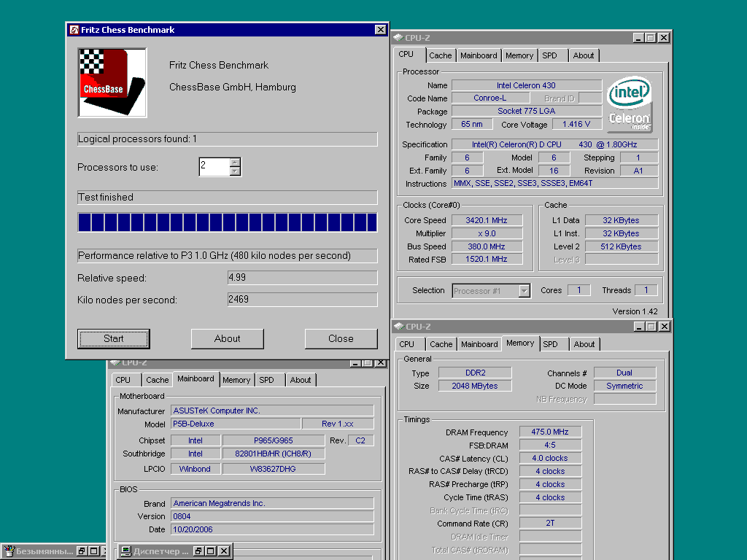Image resolution: width=747 pixels, height=560 pixels.
Task: Select the active Mainboard tab in CPU-Z mainboard window
Action: (196, 378)
